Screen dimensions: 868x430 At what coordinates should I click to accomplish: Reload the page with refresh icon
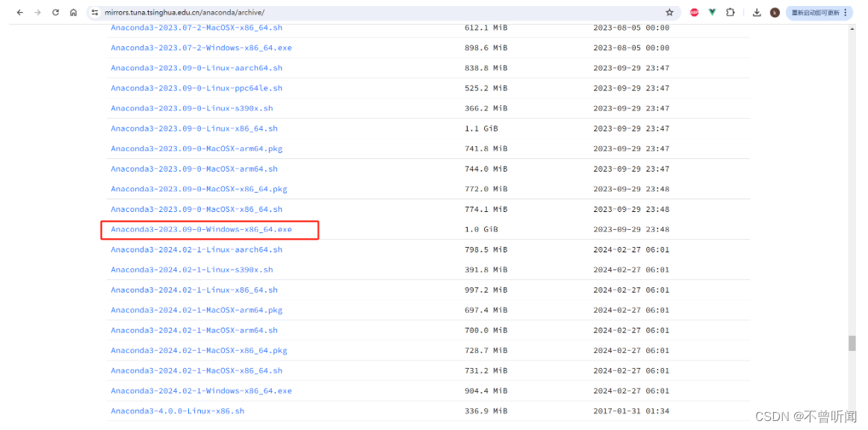tap(55, 12)
